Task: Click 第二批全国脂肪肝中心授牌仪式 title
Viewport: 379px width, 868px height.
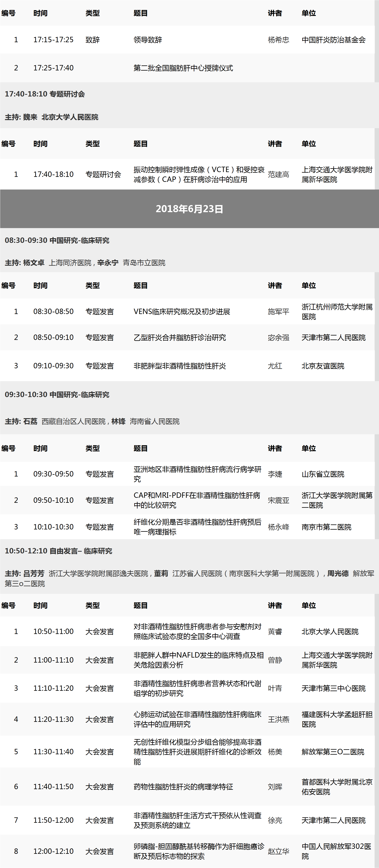Action: (183, 68)
